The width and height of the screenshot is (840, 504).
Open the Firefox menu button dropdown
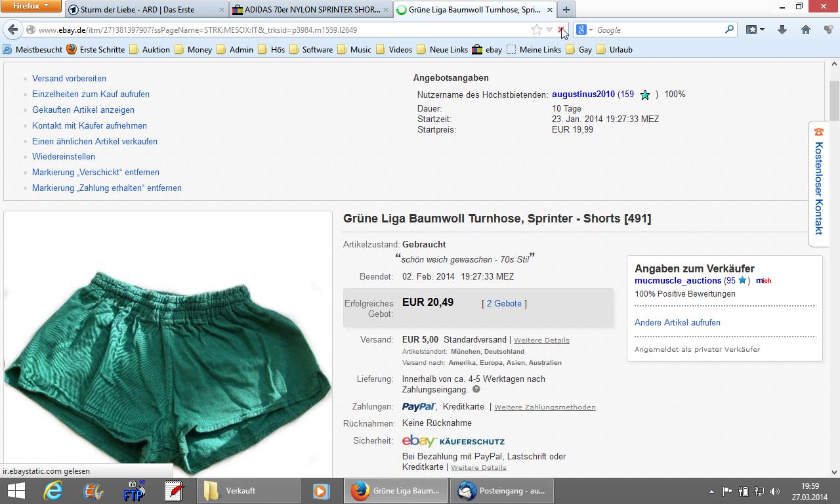pos(31,6)
